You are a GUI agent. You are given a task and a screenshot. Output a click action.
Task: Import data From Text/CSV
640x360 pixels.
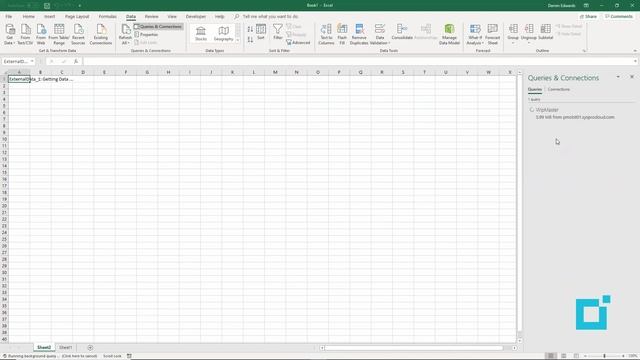25,34
